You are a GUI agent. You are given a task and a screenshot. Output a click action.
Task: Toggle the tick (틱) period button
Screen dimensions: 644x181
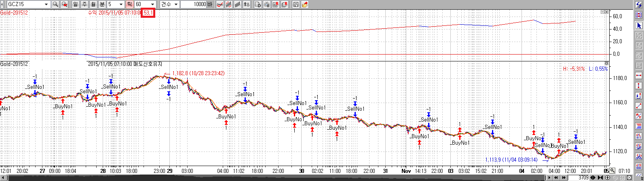tap(129, 4)
